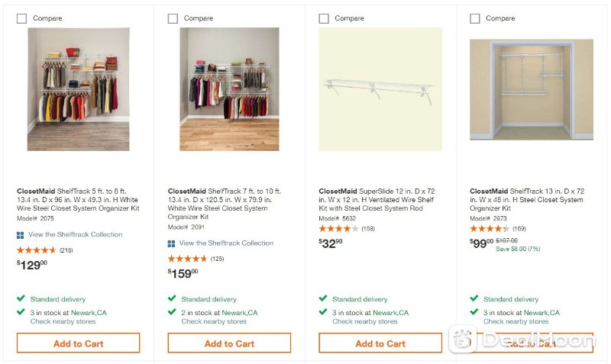This screenshot has width=611, height=364.
Task: Tick the Compare checkbox for the SuperSlide wire shelf
Action: pyautogui.click(x=324, y=18)
